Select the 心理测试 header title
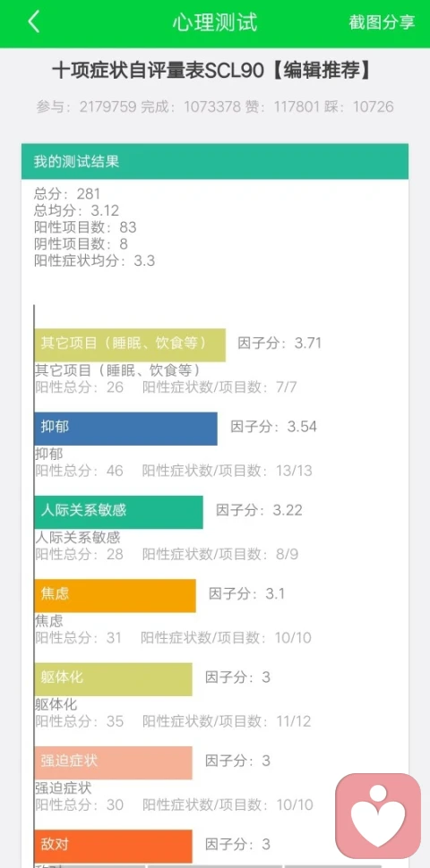Image resolution: width=430 pixels, height=868 pixels. (x=214, y=22)
